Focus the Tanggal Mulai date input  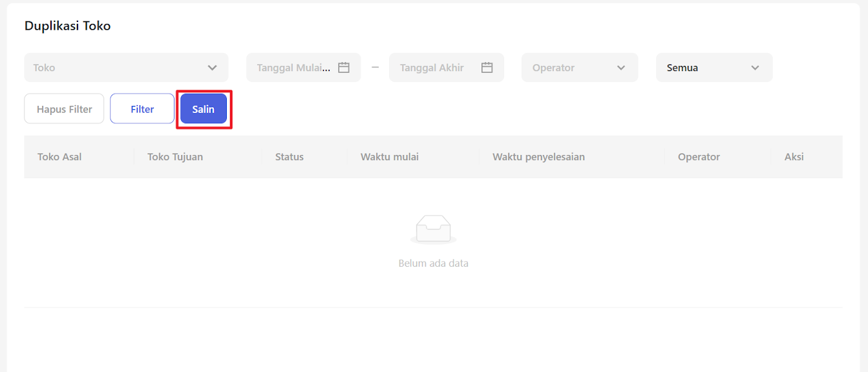pyautogui.click(x=294, y=67)
